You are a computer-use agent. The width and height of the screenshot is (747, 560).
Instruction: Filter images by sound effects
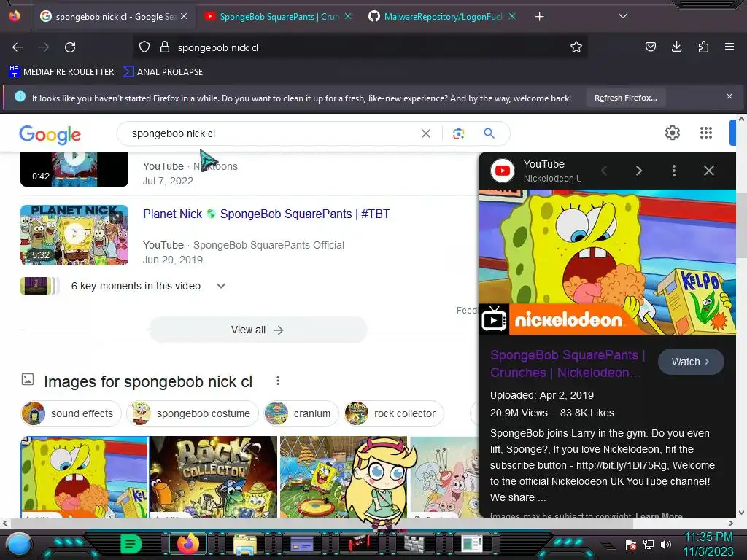click(71, 413)
